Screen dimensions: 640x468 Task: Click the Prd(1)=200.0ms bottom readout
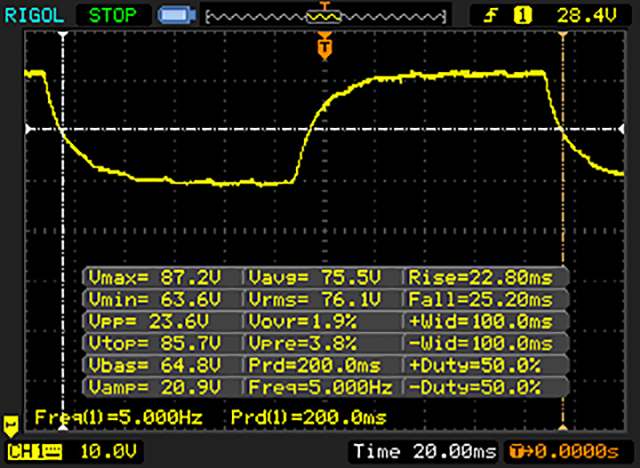pos(309,417)
